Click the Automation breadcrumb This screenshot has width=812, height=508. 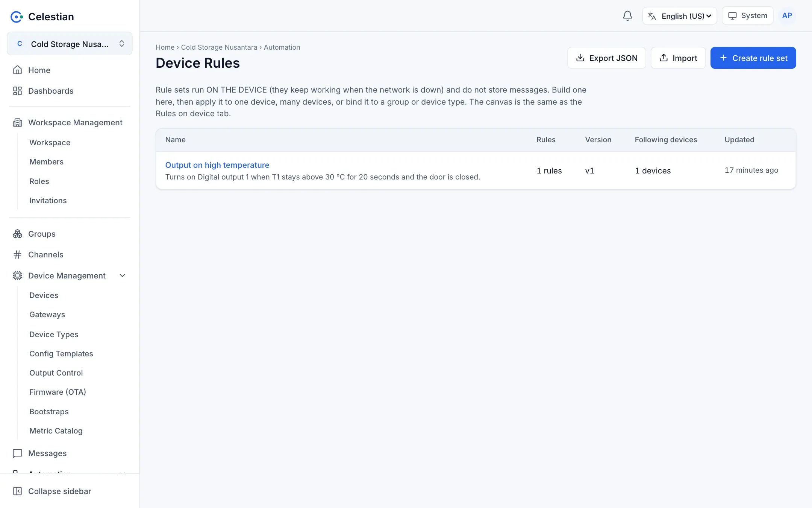coord(282,47)
